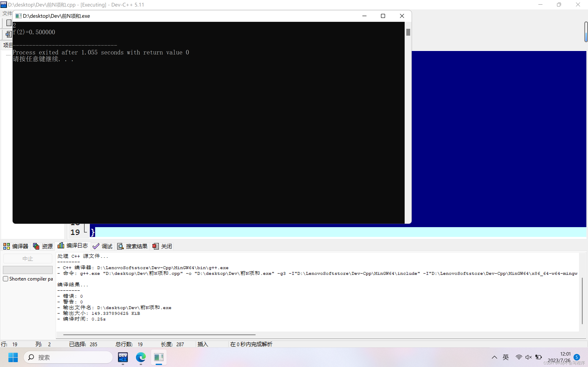Open the Windows Start menu
This screenshot has height=367, width=588.
[x=13, y=357]
